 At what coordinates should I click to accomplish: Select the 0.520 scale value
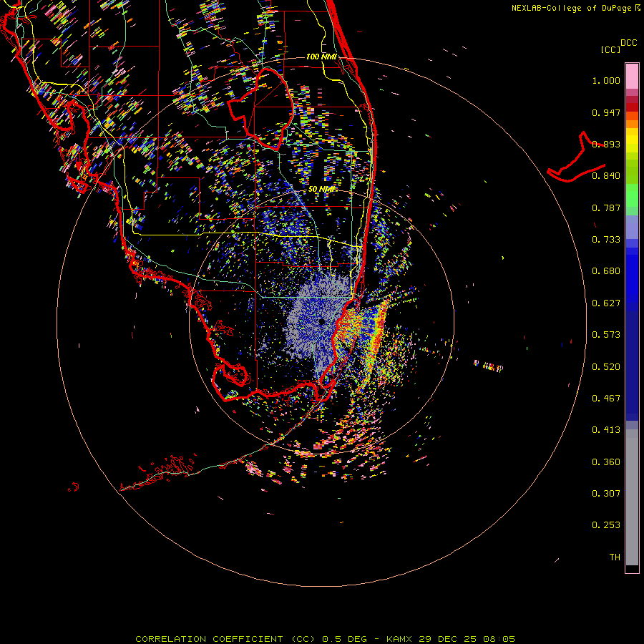pyautogui.click(x=606, y=367)
